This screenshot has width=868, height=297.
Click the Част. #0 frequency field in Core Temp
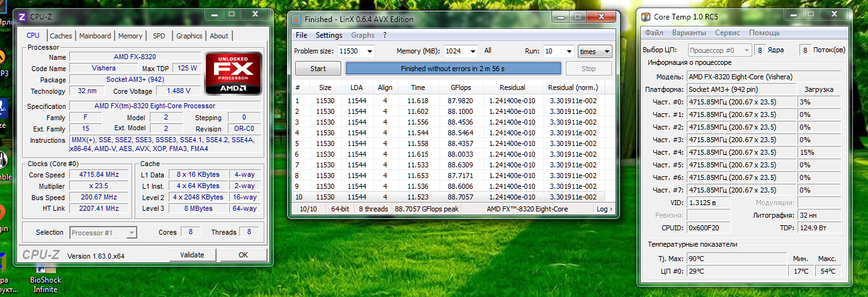click(741, 102)
